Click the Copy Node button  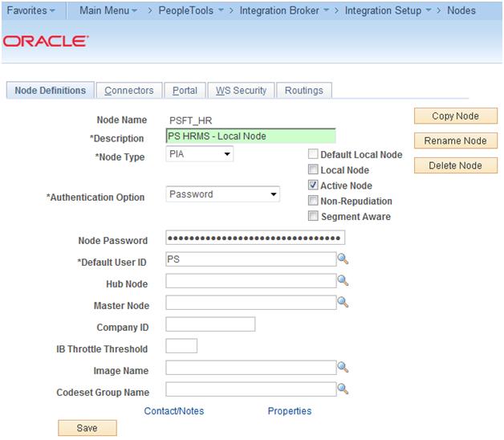tap(456, 116)
